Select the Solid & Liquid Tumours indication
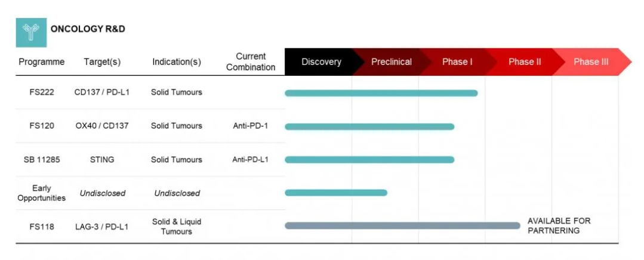This screenshot has height=260, width=644. coord(177,227)
